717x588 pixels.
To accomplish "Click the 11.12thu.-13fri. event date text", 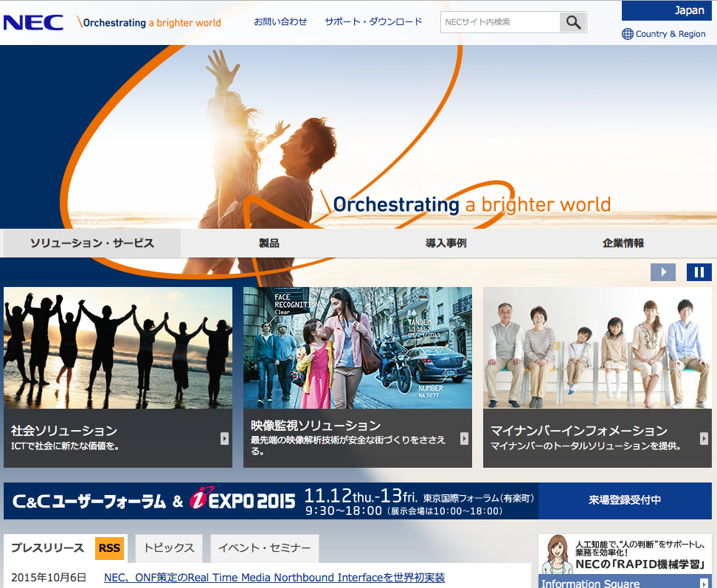I will (x=361, y=496).
